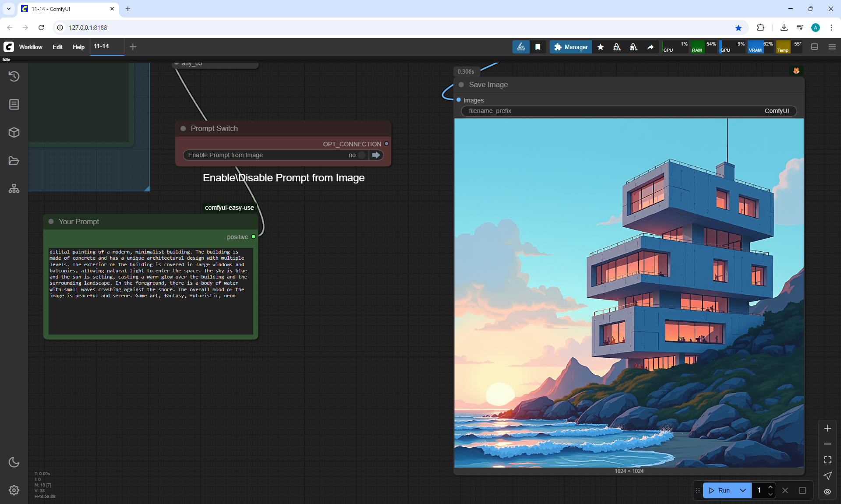
Task: Open the workflows folder sidebar icon
Action: (x=14, y=161)
